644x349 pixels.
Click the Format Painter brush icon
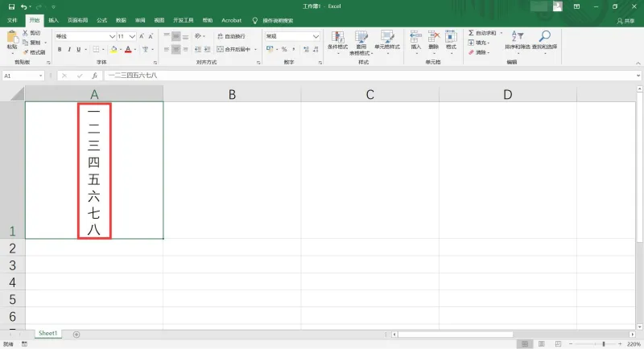pyautogui.click(x=26, y=52)
